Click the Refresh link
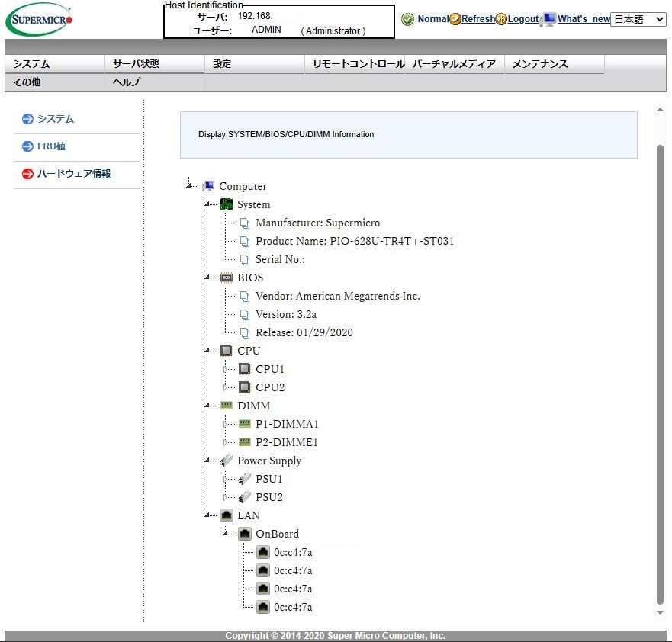Screen dimensions: 672x642 [x=478, y=19]
